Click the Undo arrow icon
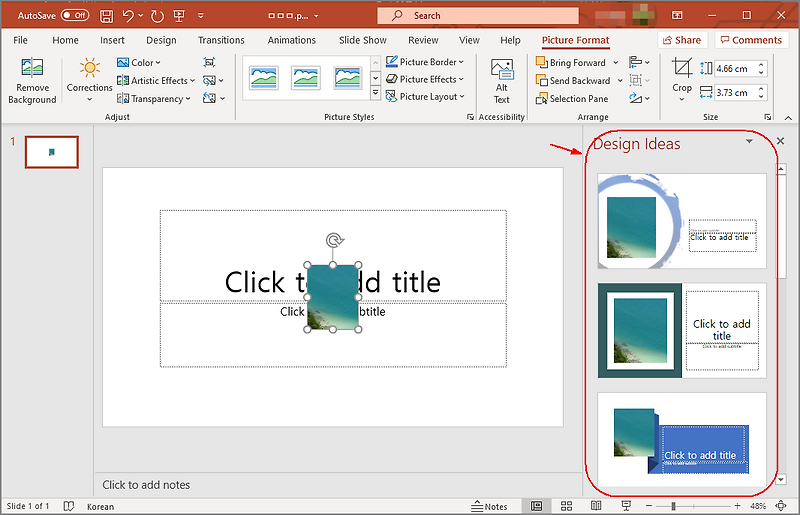800x515 pixels. (128, 16)
